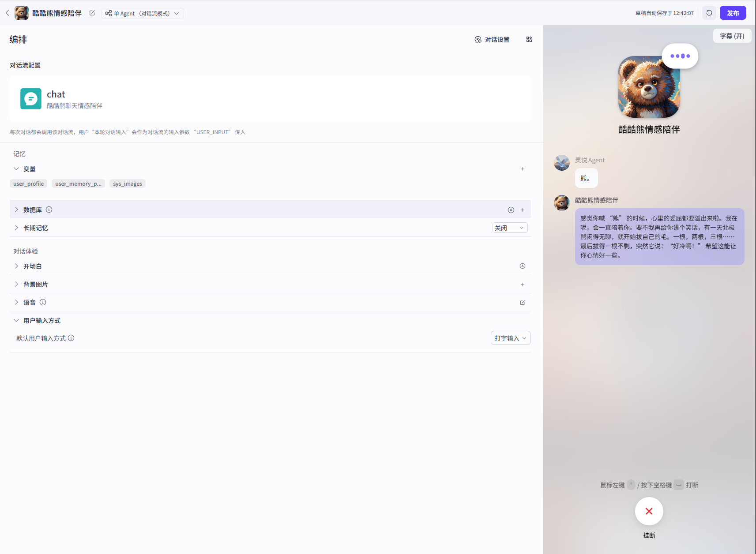756x554 pixels.
Task: Click the bear avatar beside the reply
Action: pyautogui.click(x=562, y=203)
